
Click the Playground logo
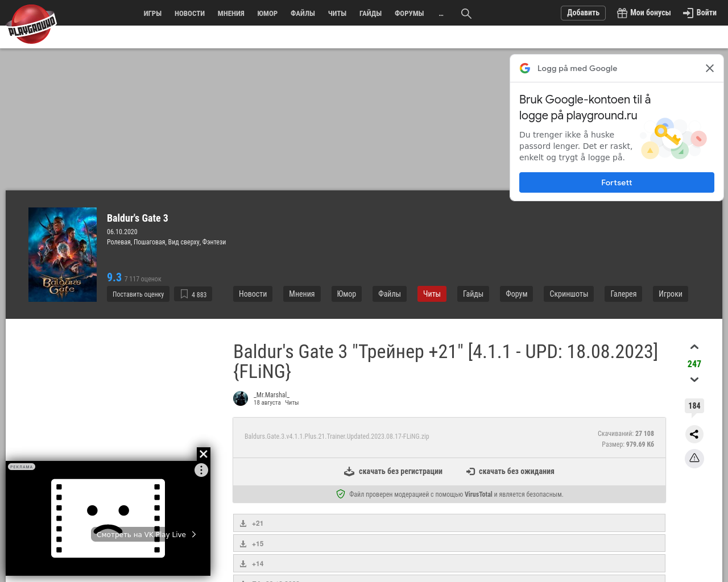click(32, 24)
